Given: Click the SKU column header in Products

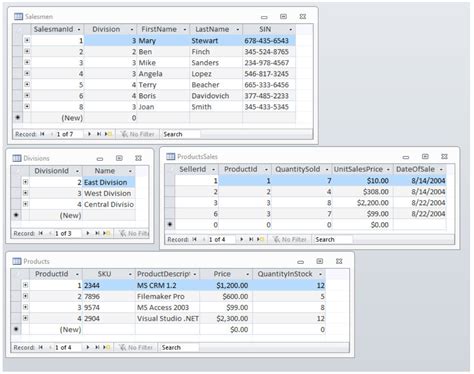Looking at the screenshot, I should 104,274.
